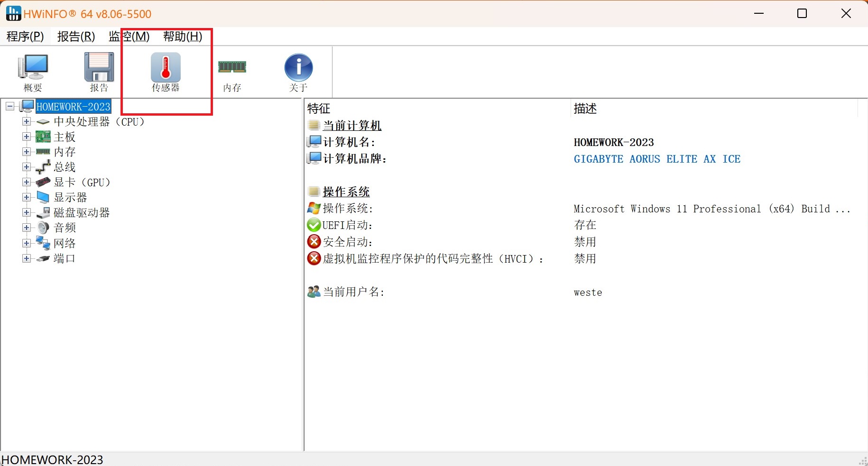The image size is (868, 466).
Task: Expand the 主板 tree node
Action: pos(27,137)
